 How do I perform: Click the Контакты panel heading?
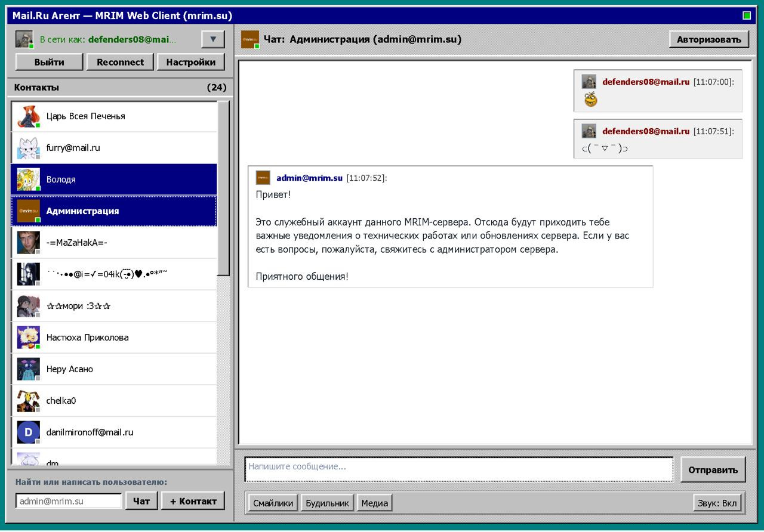(x=36, y=88)
